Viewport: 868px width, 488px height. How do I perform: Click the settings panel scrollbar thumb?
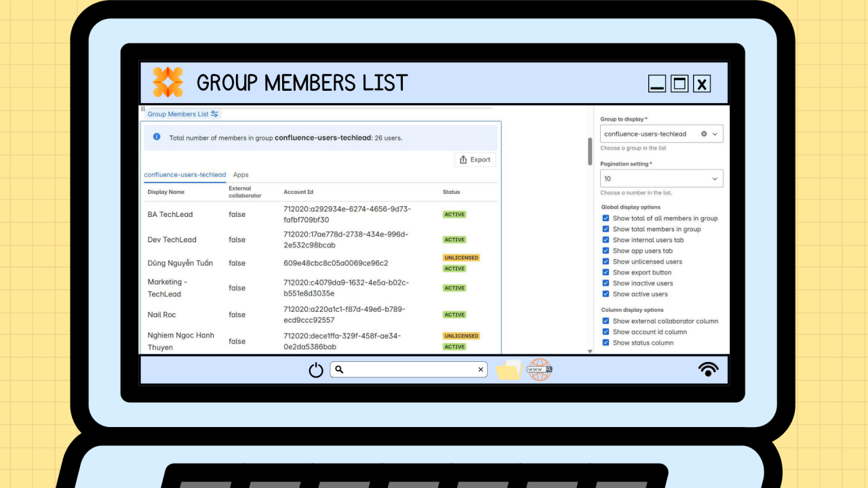pos(590,151)
